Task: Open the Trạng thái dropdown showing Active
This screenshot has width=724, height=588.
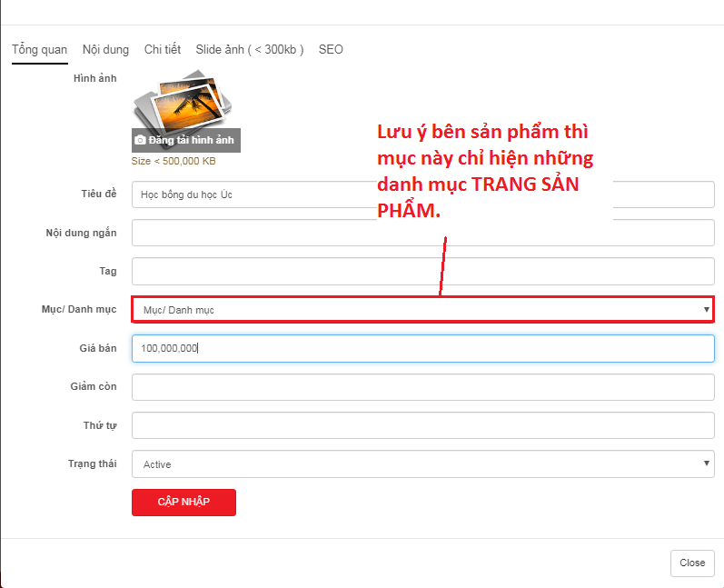Action: click(422, 464)
